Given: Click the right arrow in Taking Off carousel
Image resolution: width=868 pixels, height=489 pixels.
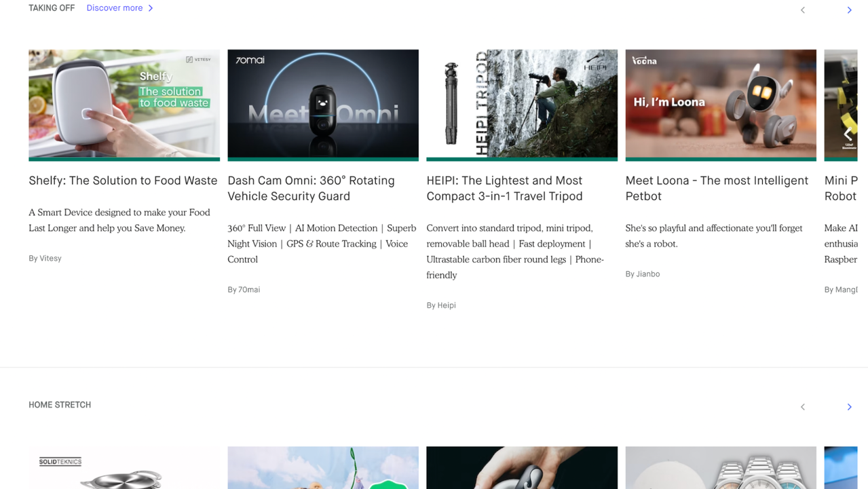Looking at the screenshot, I should click(x=849, y=10).
